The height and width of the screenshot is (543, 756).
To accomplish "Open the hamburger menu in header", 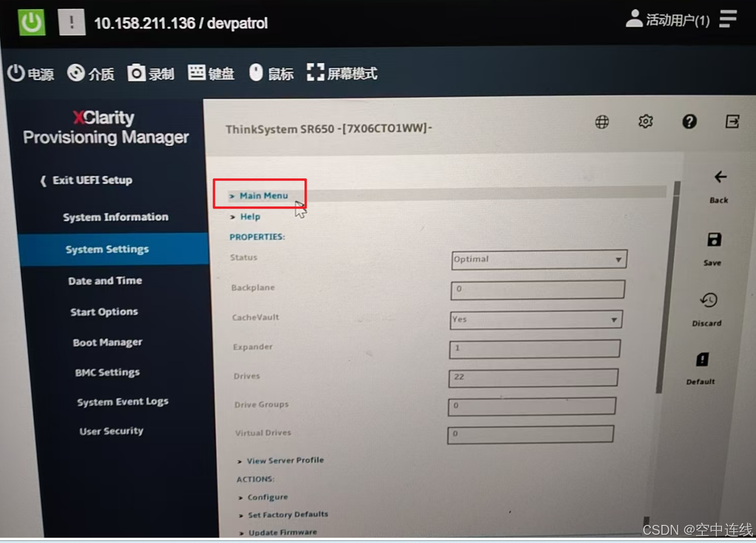I will (727, 19).
